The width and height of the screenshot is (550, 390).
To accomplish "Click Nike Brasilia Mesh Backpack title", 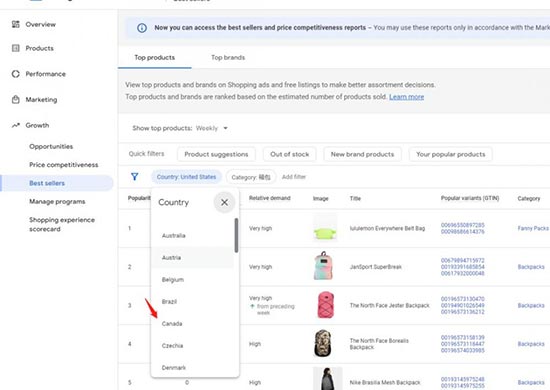I will [x=385, y=382].
